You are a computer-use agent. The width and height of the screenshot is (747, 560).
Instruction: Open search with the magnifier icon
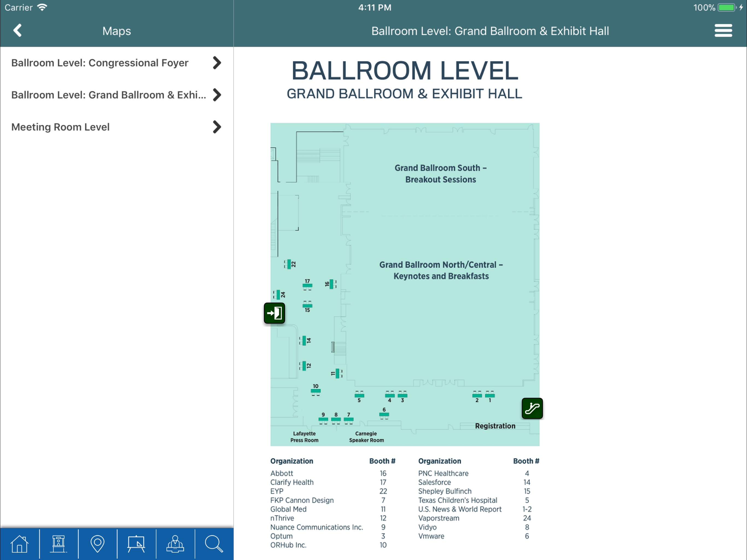tap(214, 544)
